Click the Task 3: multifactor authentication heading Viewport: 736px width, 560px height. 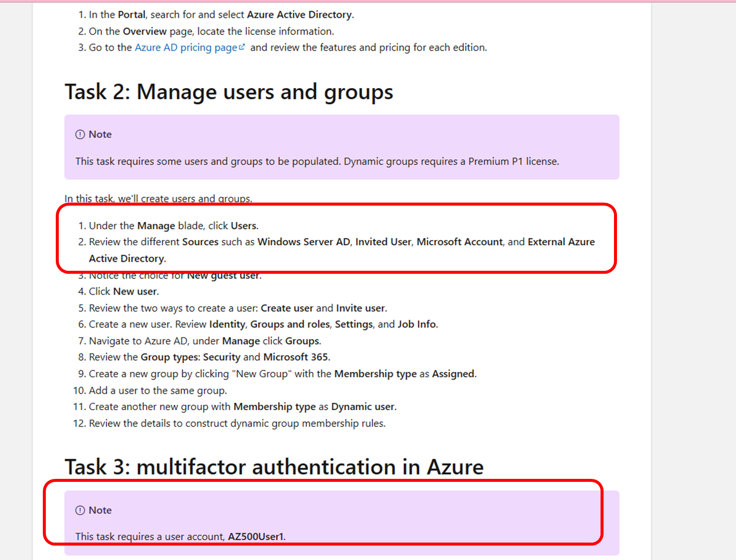[x=274, y=467]
